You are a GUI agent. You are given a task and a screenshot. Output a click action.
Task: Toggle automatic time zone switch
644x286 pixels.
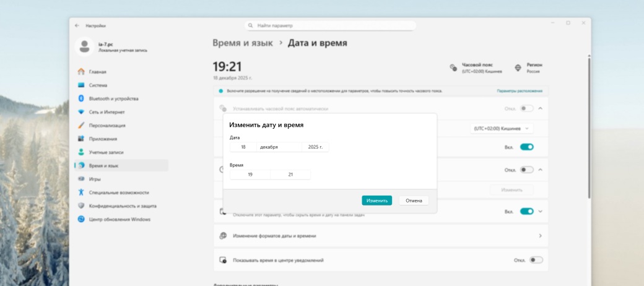click(526, 108)
